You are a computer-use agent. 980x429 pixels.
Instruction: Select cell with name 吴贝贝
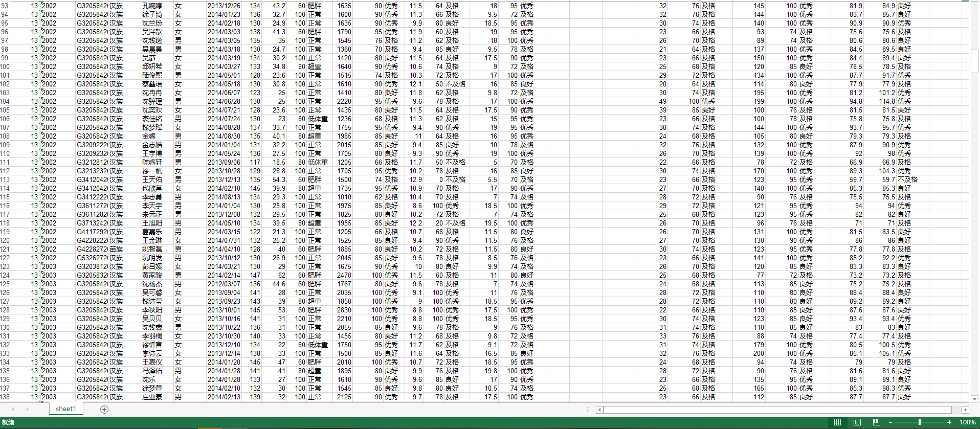pyautogui.click(x=157, y=319)
